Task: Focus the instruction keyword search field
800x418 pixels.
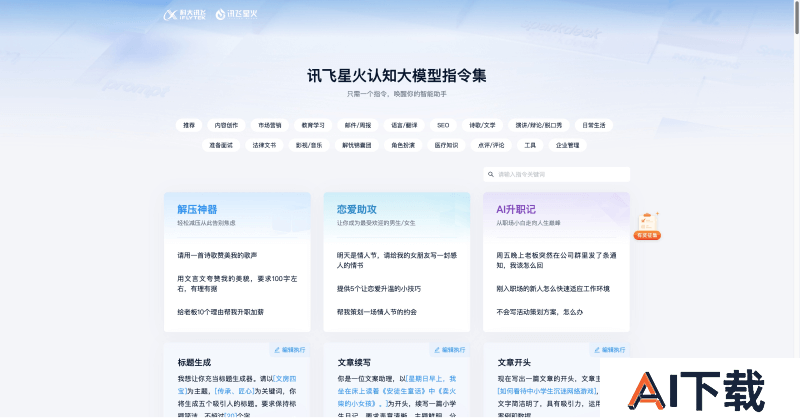Action: pos(557,175)
